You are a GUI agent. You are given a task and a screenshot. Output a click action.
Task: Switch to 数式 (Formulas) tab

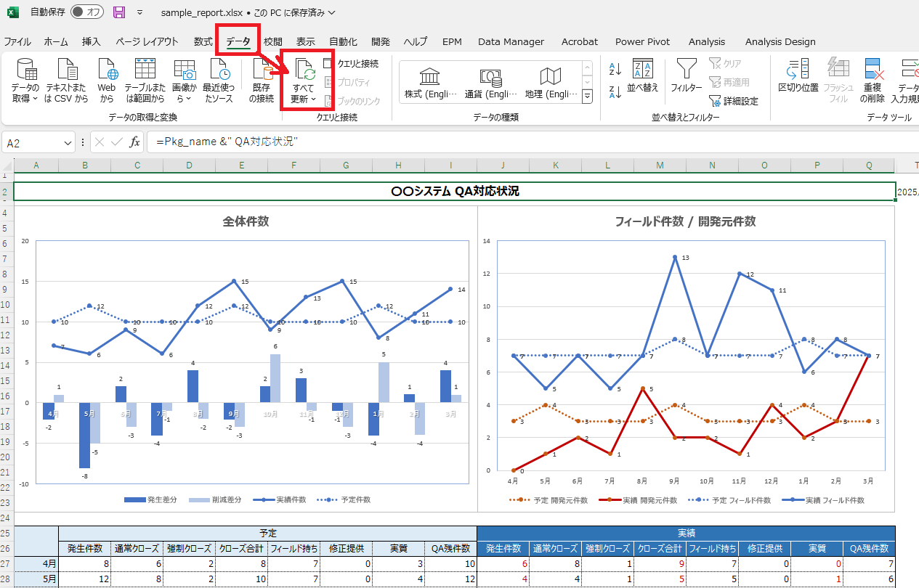coord(203,41)
